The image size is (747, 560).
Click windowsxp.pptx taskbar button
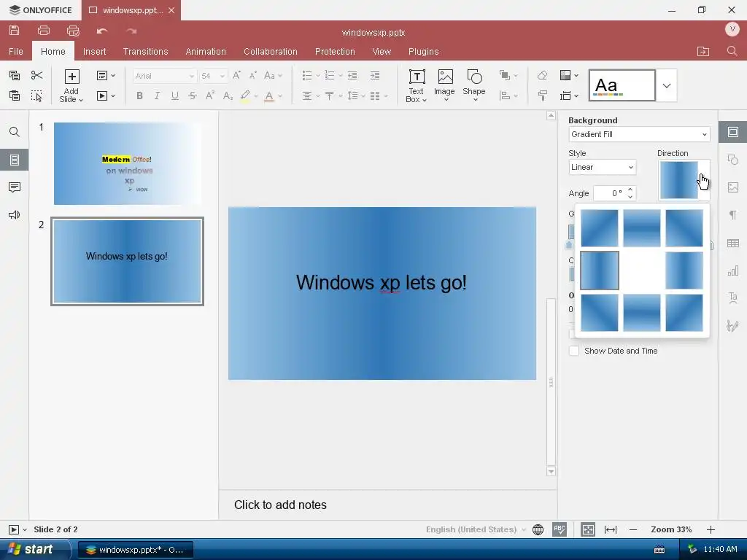(135, 550)
